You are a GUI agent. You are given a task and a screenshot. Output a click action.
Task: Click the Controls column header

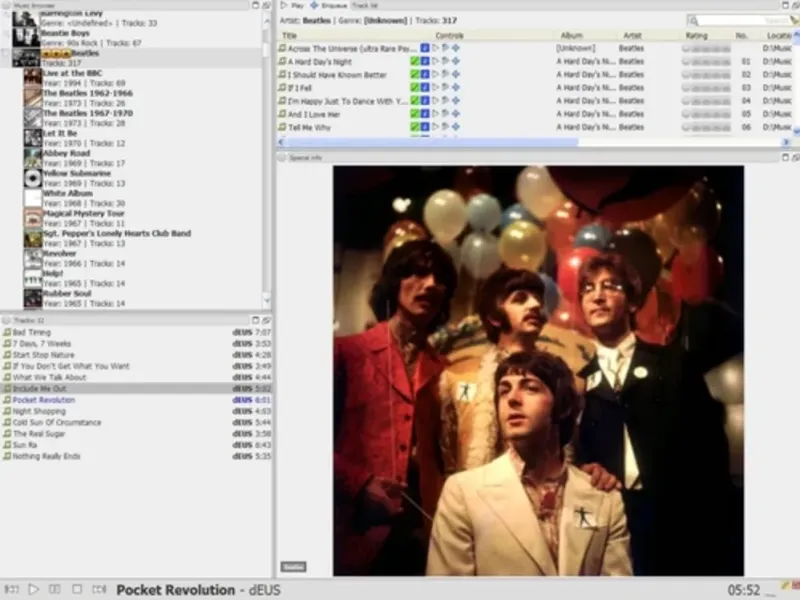tap(449, 35)
